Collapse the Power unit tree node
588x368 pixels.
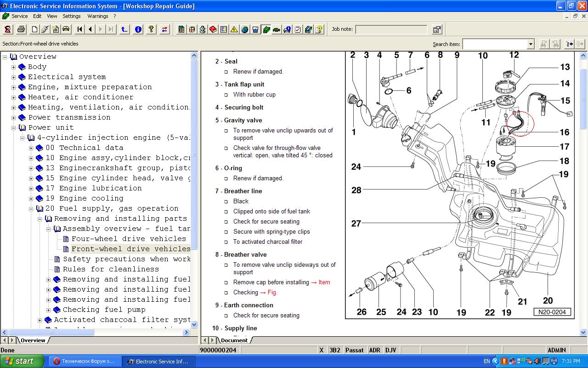[13, 128]
